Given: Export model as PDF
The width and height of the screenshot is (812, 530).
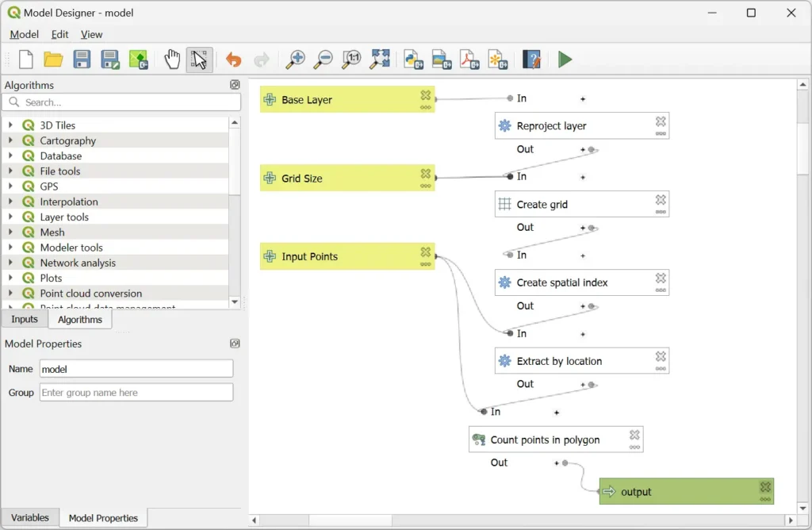Looking at the screenshot, I should 469,60.
